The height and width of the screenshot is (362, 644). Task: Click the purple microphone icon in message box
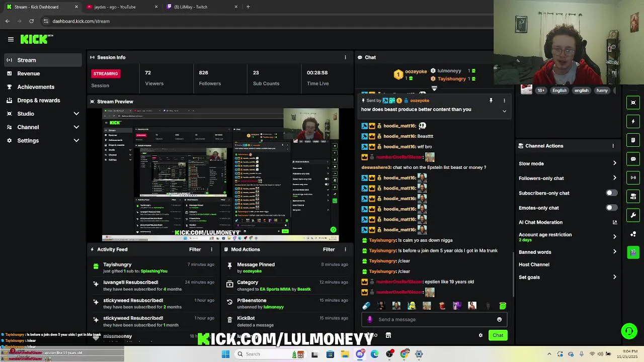(x=370, y=319)
